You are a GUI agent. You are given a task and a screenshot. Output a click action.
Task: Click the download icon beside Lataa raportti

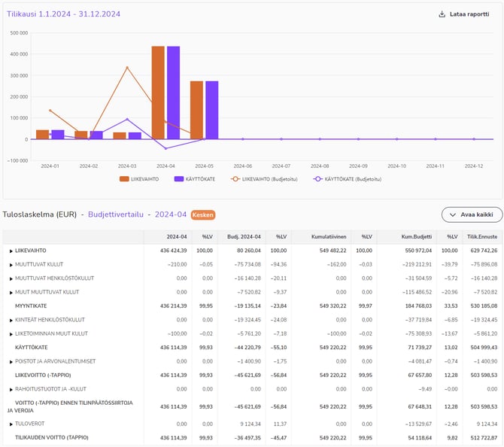pos(442,14)
